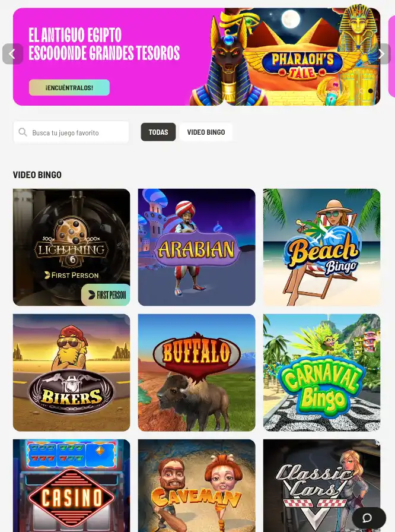Viewport: 395px width, 532px height.
Task: Launch the Beach Bingo game
Action: (x=322, y=248)
